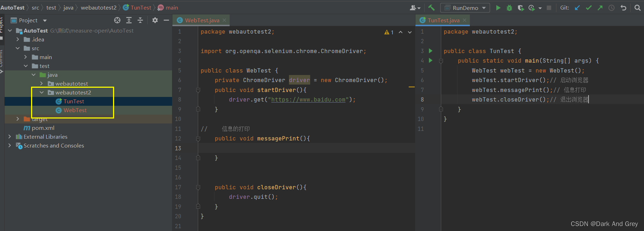Expand the main folder
Screen dimensions: 644x231
coord(26,57)
